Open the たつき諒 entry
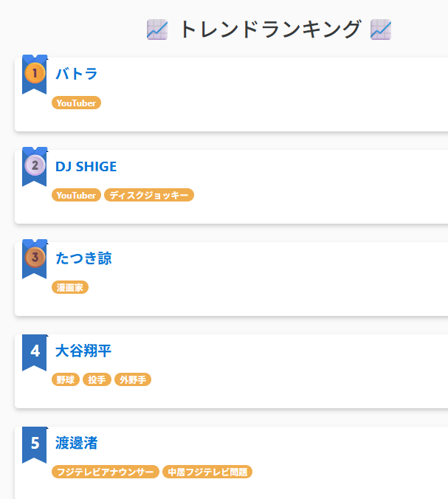This screenshot has width=448, height=499. point(83,258)
